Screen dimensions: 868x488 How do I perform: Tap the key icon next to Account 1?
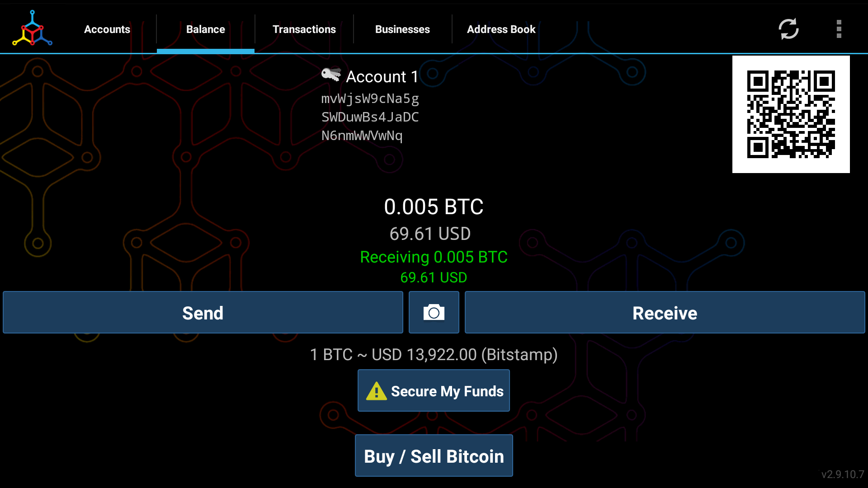(331, 75)
